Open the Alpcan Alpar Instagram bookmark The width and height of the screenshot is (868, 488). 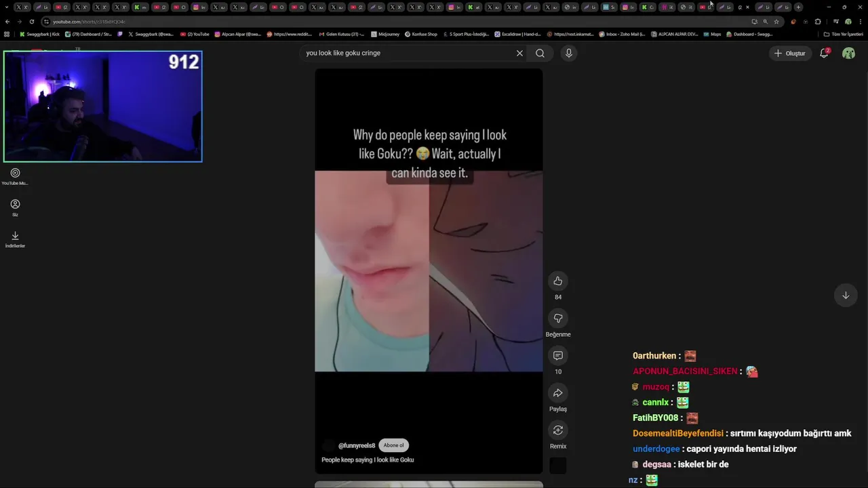point(237,34)
